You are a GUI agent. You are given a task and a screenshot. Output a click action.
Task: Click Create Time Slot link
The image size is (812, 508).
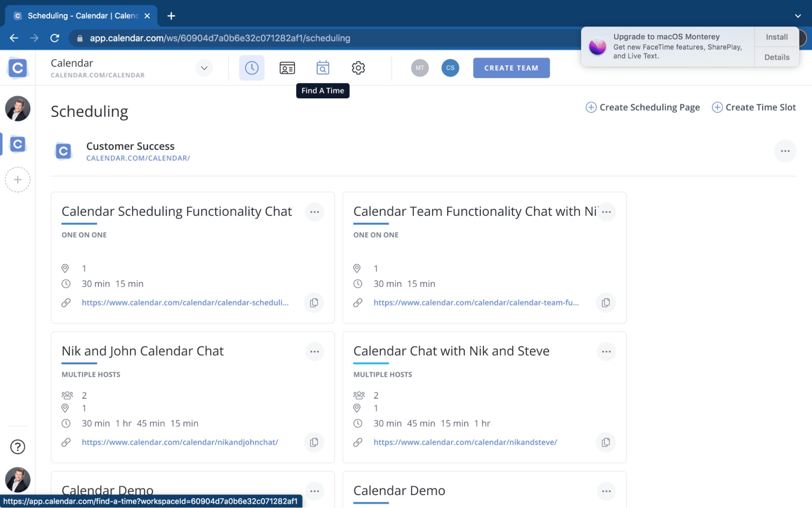[x=754, y=107]
